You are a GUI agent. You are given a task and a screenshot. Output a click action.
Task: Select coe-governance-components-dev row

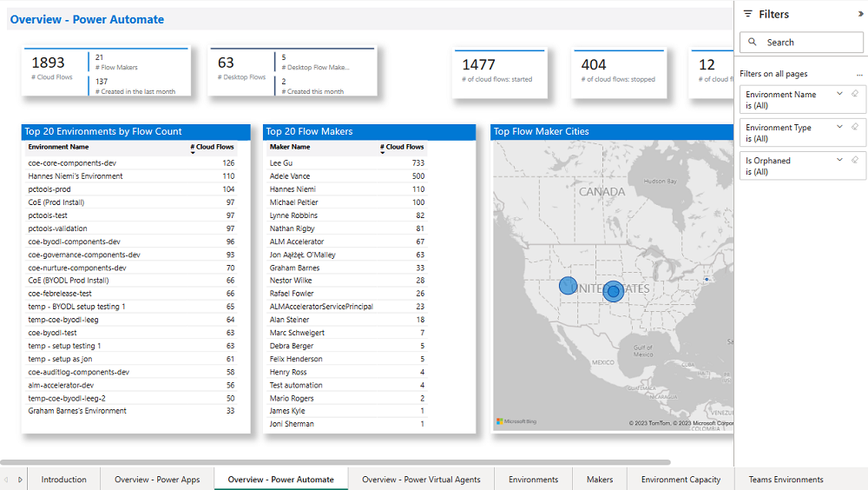pos(131,255)
